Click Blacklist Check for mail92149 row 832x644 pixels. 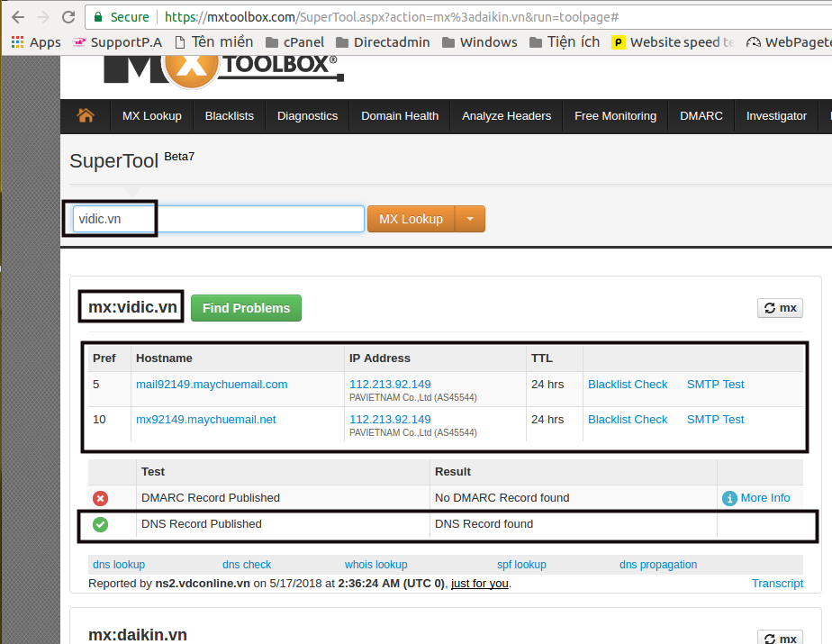[x=628, y=385]
